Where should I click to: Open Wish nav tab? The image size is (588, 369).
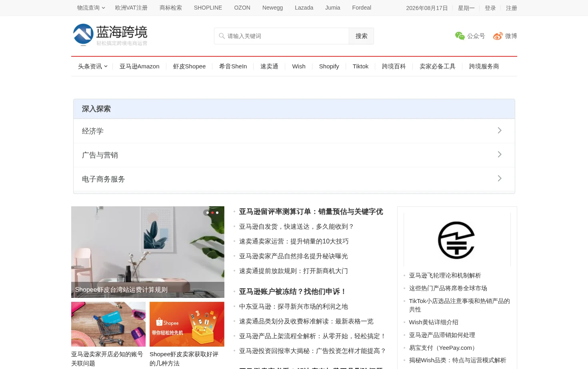tap(299, 66)
